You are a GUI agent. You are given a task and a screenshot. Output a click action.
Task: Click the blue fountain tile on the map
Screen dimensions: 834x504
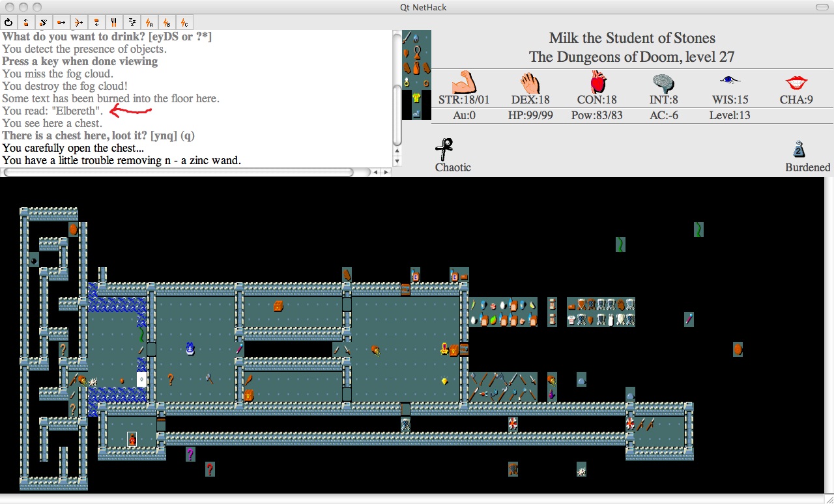(x=190, y=349)
